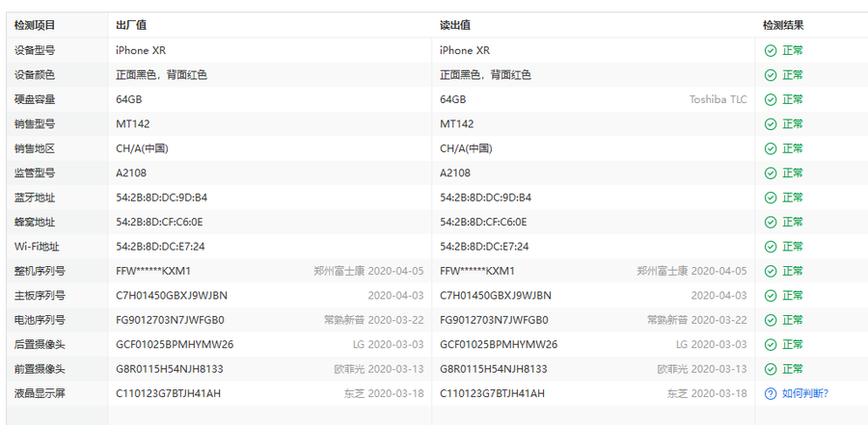
Task: Click the factory value MT142
Action: 133,124
